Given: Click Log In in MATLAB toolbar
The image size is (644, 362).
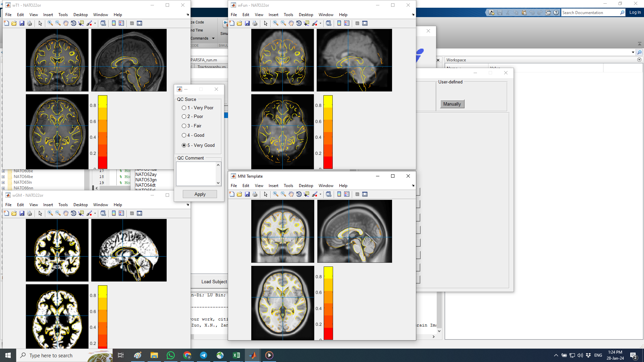Looking at the screenshot, I should coord(635,12).
